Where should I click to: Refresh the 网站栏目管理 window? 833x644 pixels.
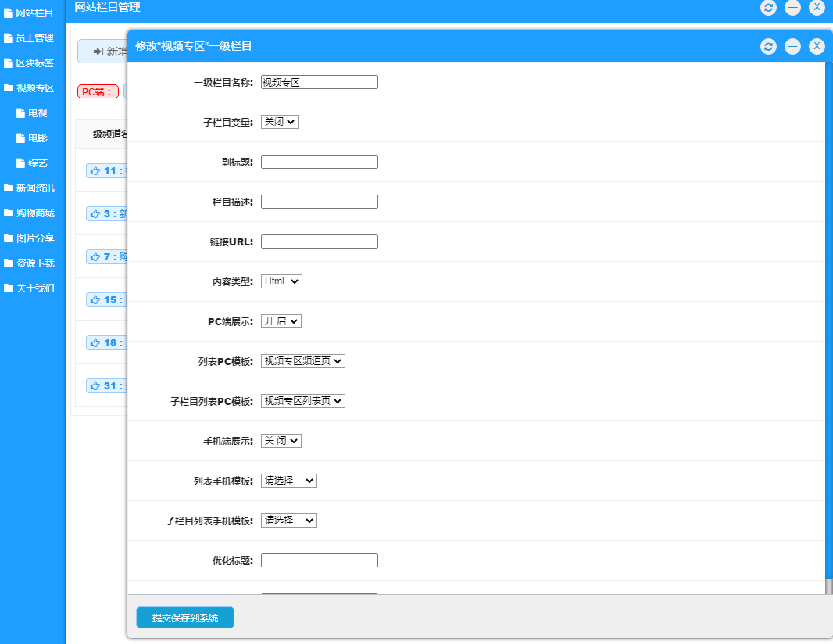[768, 7]
